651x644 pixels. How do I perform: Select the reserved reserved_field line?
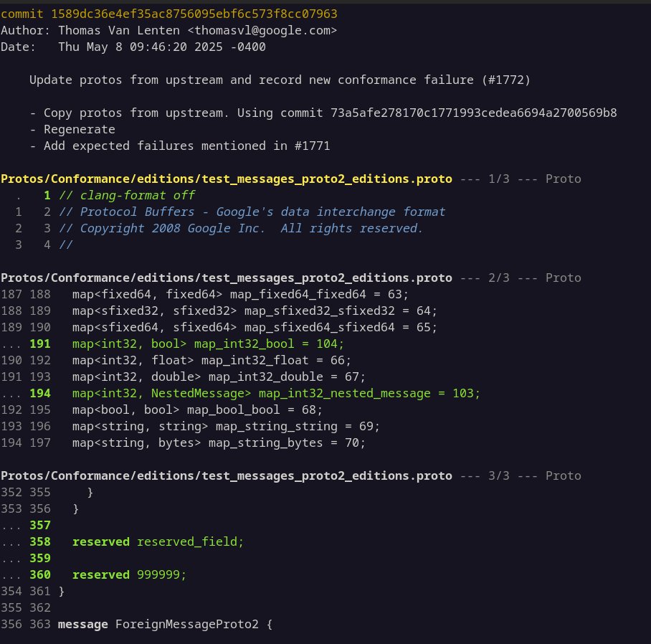click(158, 541)
